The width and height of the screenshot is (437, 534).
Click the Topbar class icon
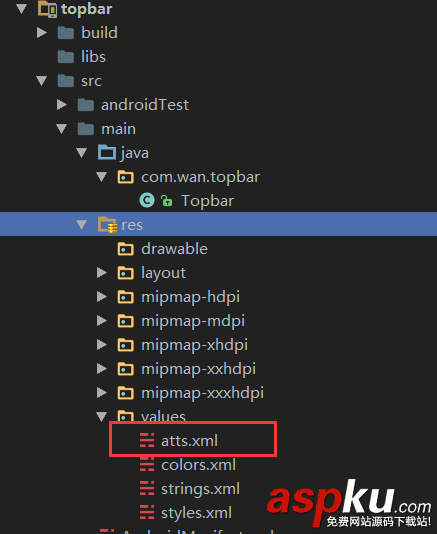[147, 201]
